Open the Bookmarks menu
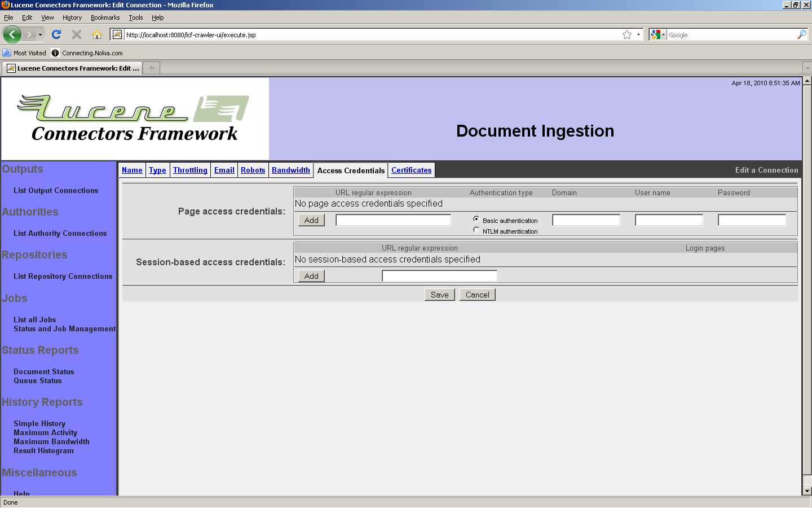 pos(105,17)
